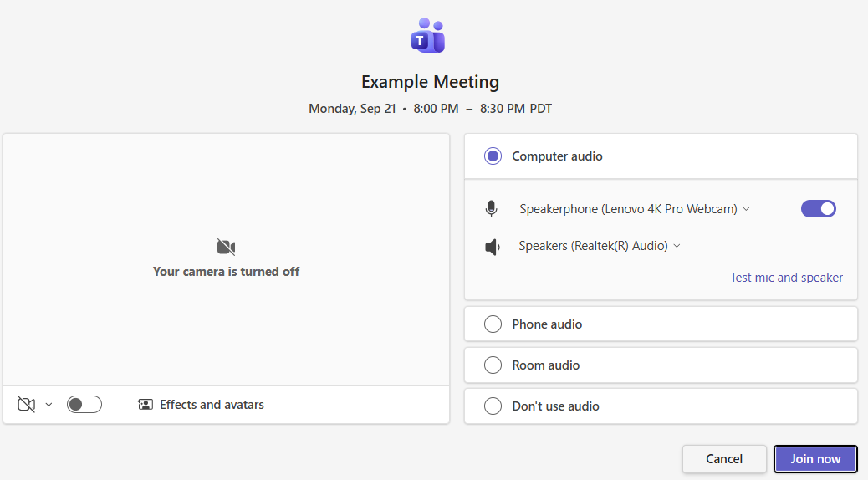
Task: Click the Join now button
Action: tap(815, 459)
